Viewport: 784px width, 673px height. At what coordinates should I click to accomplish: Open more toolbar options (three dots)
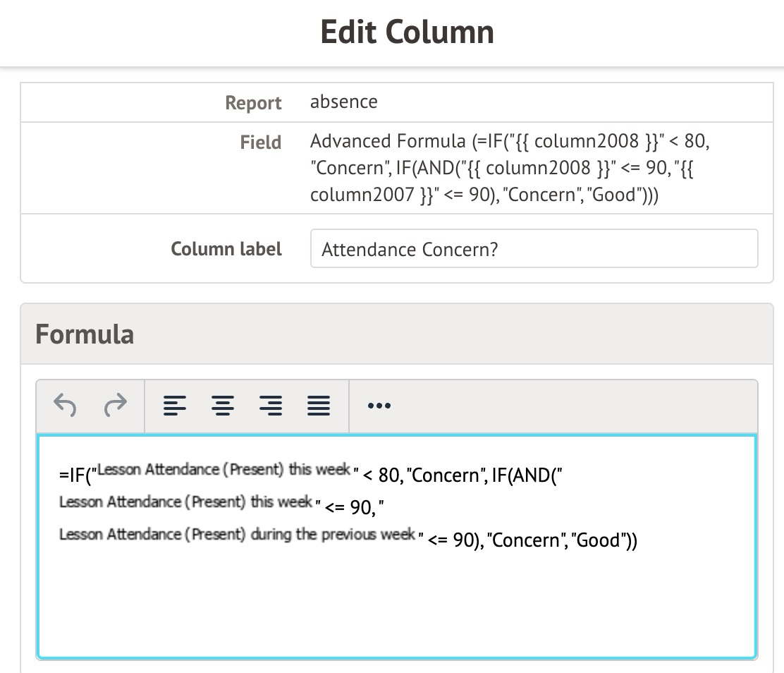tap(379, 406)
